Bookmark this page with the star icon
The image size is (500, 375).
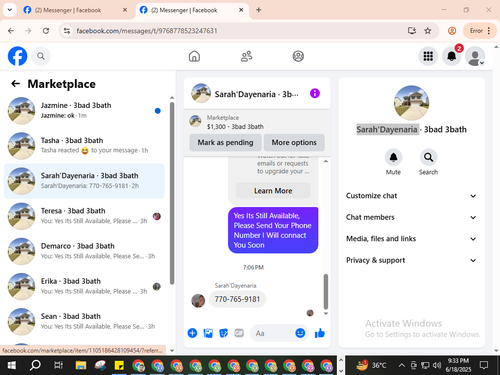tap(428, 31)
